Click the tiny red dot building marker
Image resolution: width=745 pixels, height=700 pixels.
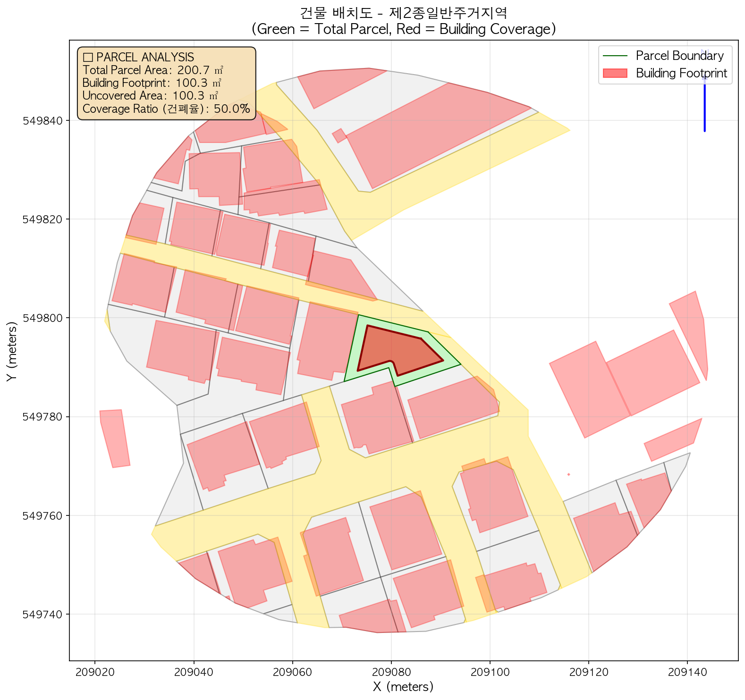(x=568, y=474)
